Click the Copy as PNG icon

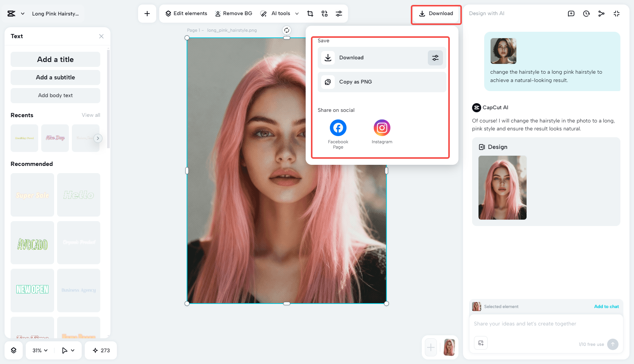328,82
